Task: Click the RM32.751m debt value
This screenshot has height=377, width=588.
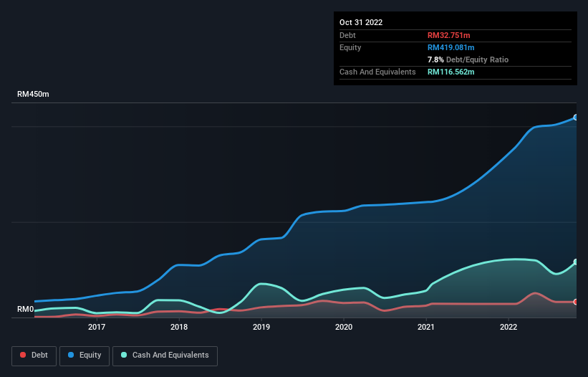Action: (448, 35)
